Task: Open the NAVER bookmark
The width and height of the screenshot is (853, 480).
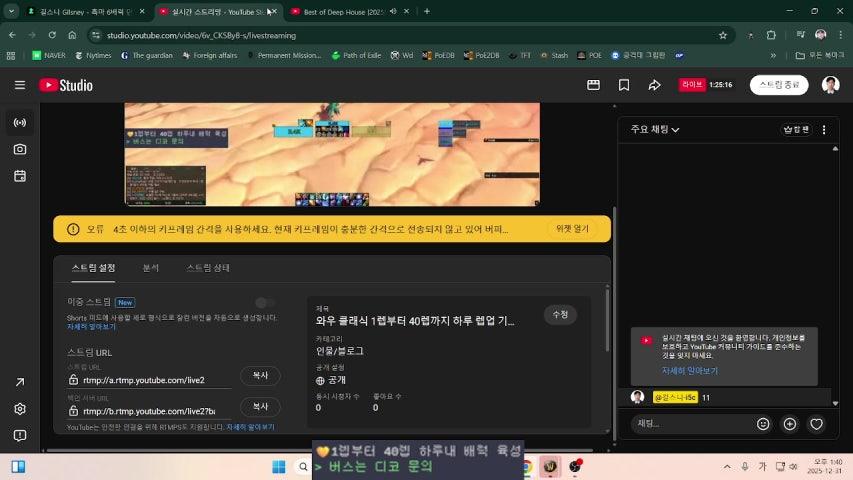Action: (49, 56)
